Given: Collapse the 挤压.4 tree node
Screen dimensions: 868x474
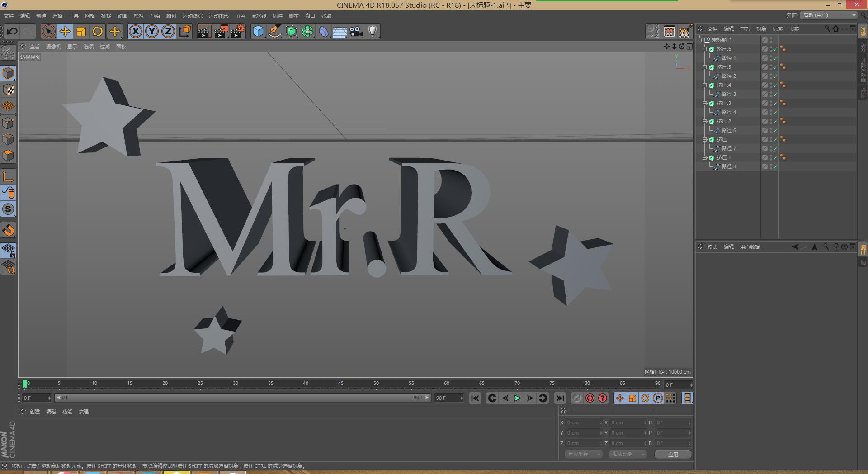Looking at the screenshot, I should [704, 85].
